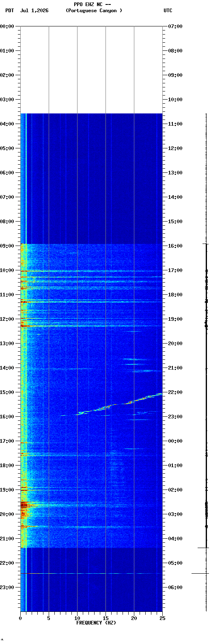The height and width of the screenshot is (644, 224).
Task: Click the thin horizontal event line near 22:25 PDT
Action: click(91, 573)
